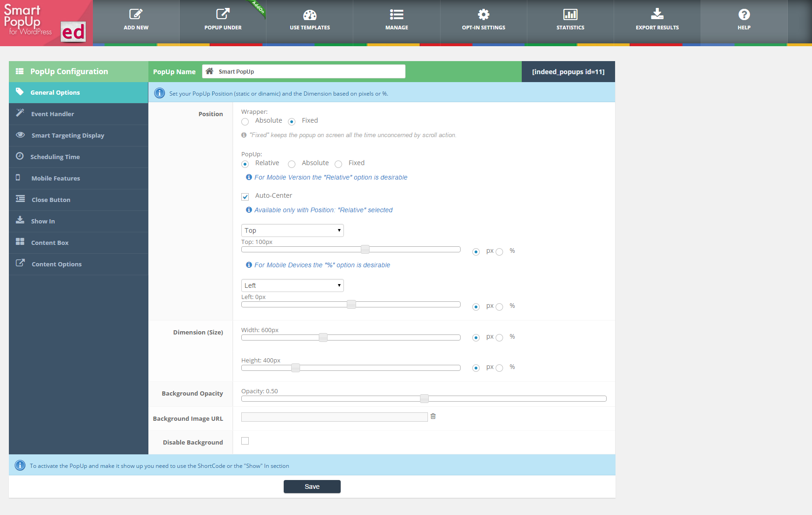The height and width of the screenshot is (515, 812).
Task: Switch to Show In tab
Action: (x=78, y=221)
